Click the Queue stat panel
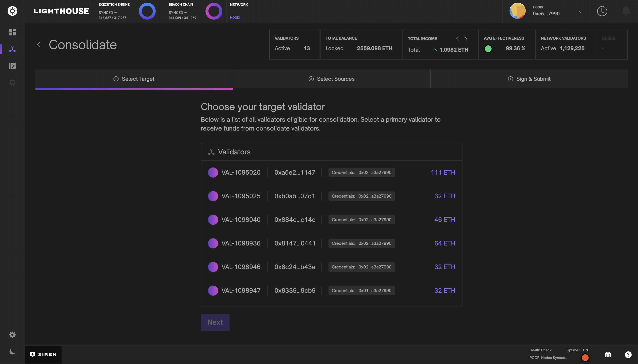Screen dimensions: 638x364 coord(612,44)
